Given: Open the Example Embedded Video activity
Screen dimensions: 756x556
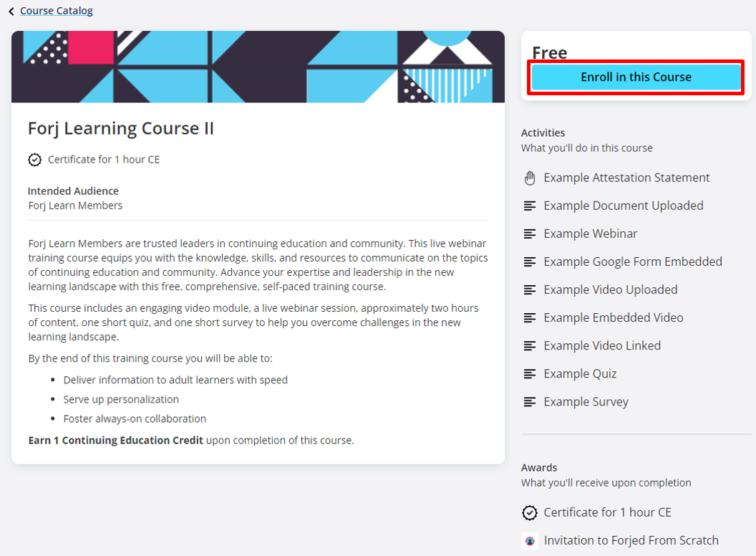Looking at the screenshot, I should point(613,317).
